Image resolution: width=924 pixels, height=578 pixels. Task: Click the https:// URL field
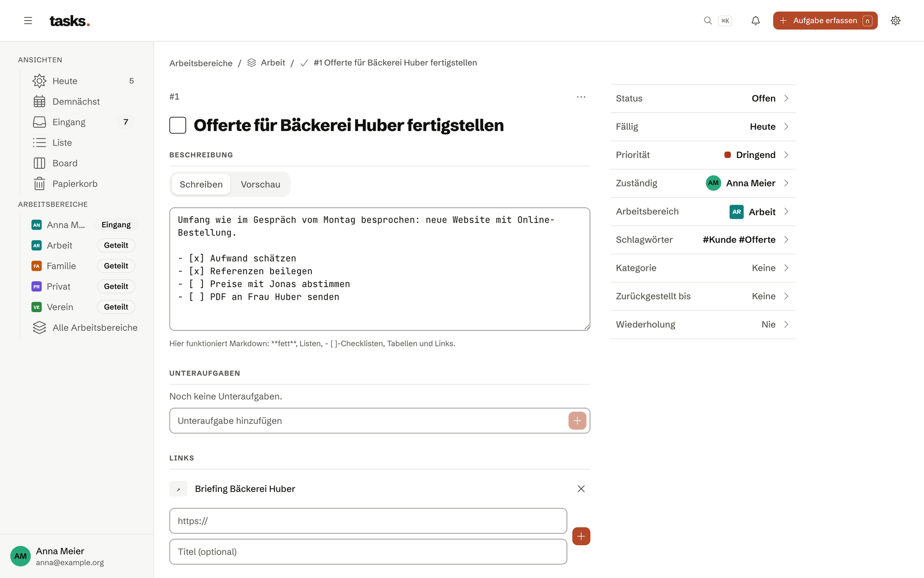pyautogui.click(x=368, y=521)
